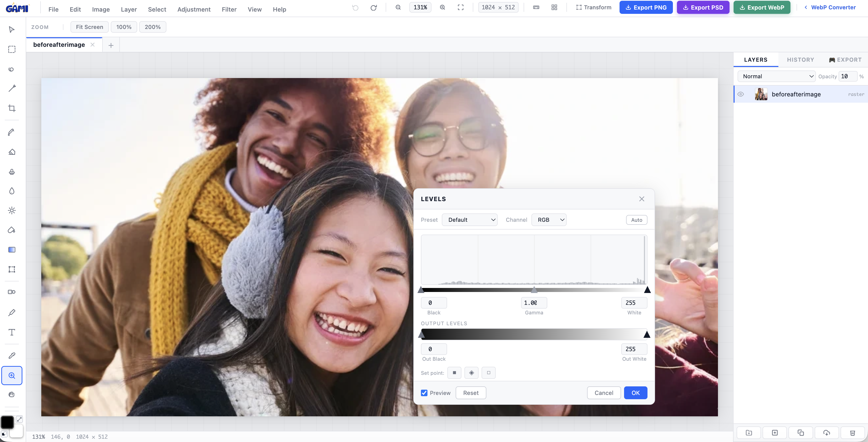This screenshot has height=442, width=868.
Task: Select the Eraser tool
Action: tap(12, 152)
